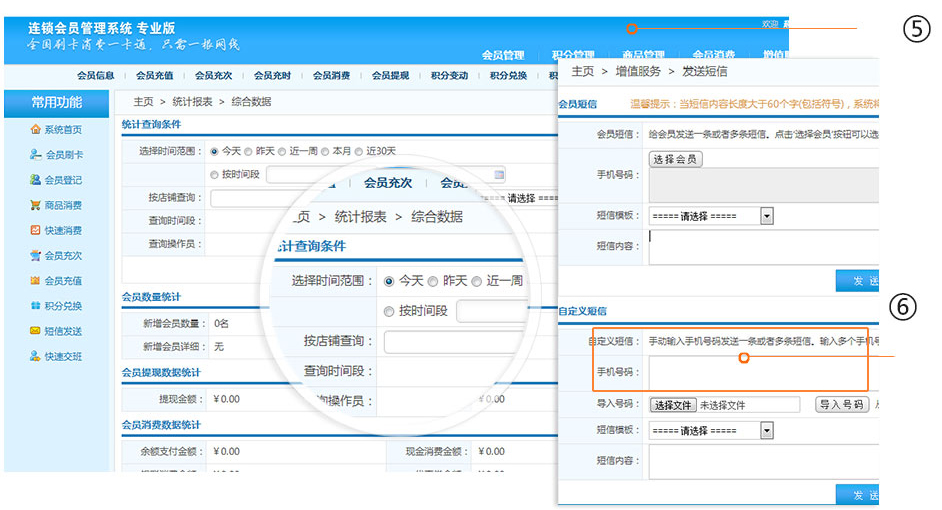942x510 pixels.
Task: Select the 本月 time range radio
Action: pyautogui.click(x=325, y=151)
